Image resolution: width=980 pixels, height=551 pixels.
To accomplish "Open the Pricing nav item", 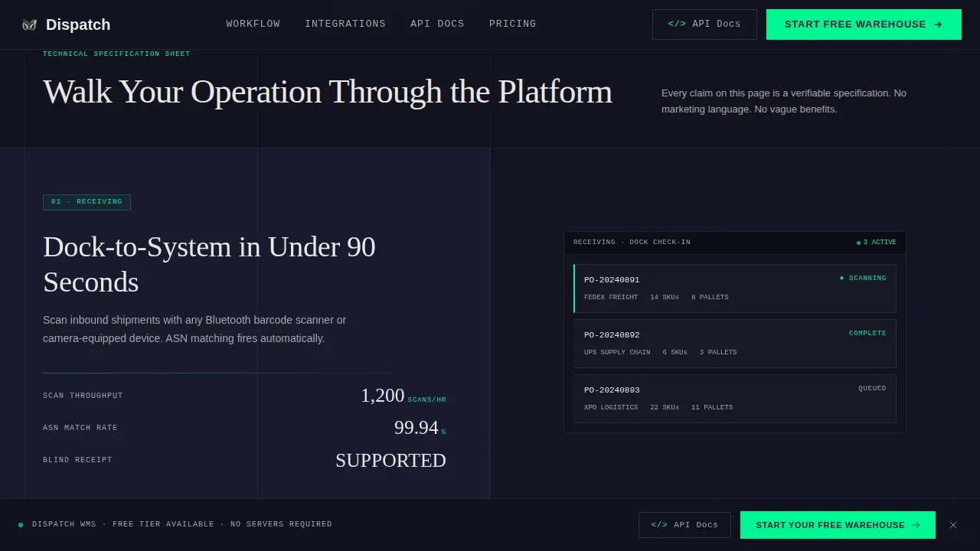I will pyautogui.click(x=512, y=24).
